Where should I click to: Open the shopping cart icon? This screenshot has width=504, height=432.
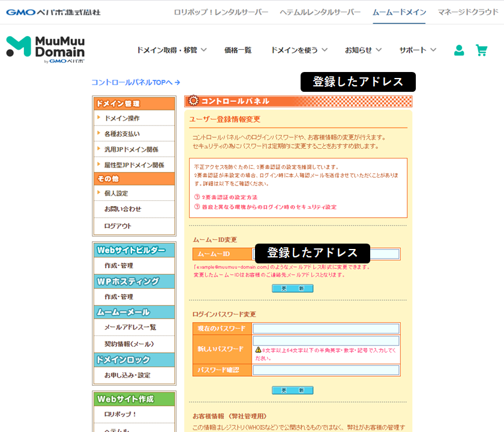point(481,50)
